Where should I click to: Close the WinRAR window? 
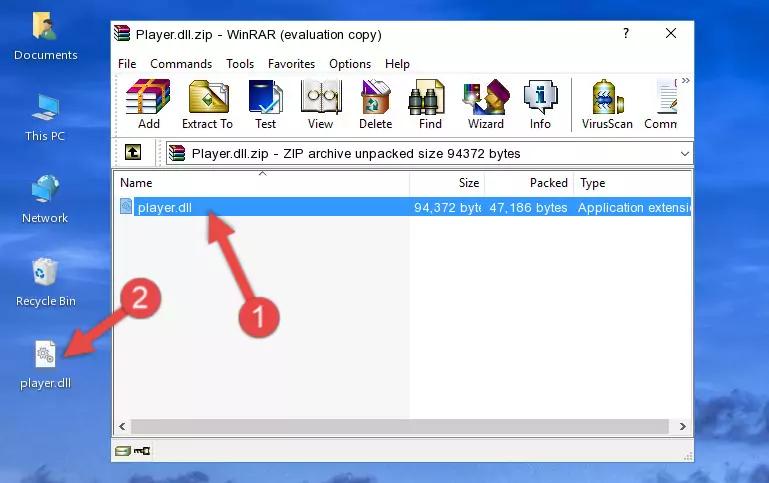671,33
